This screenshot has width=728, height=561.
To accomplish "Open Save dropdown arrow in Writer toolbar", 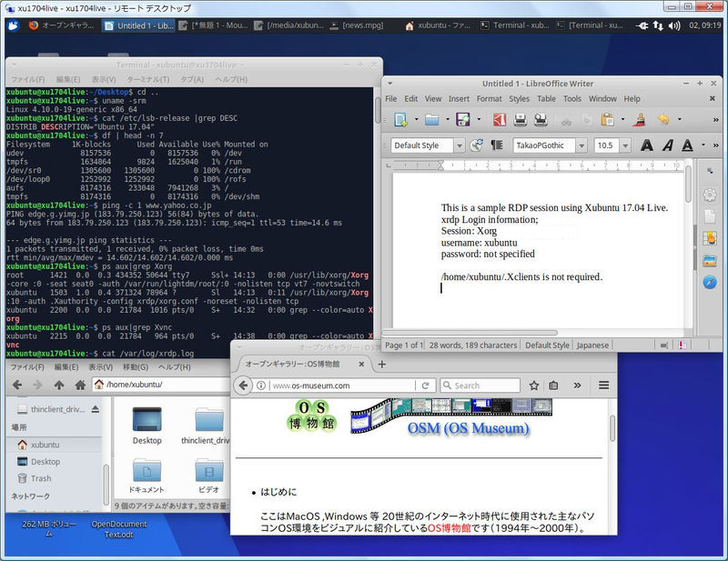I will point(480,120).
